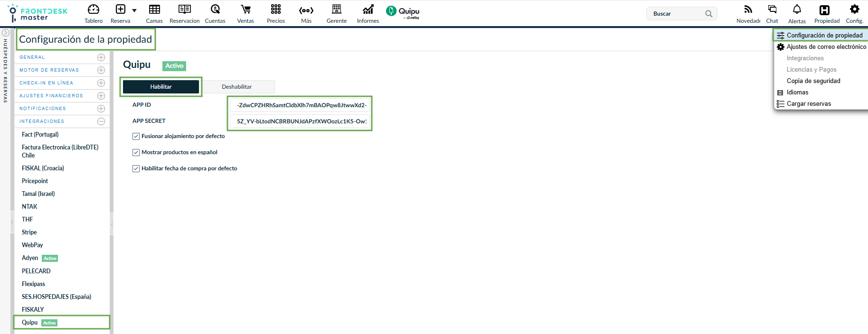The height and width of the screenshot is (334, 868).
Task: Choose Licencias y Pagos menu item
Action: click(x=811, y=70)
